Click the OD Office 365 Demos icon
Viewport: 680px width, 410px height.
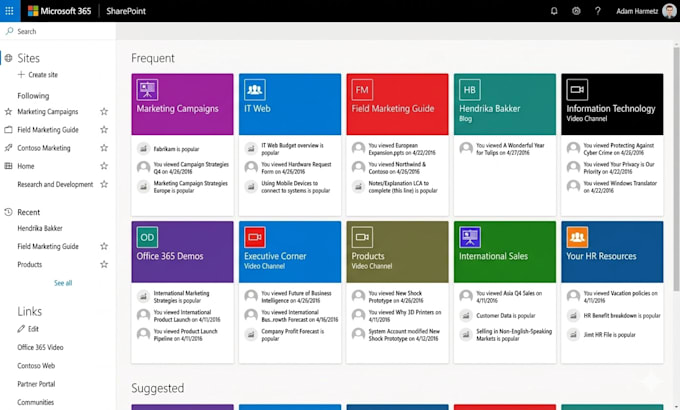pos(147,237)
